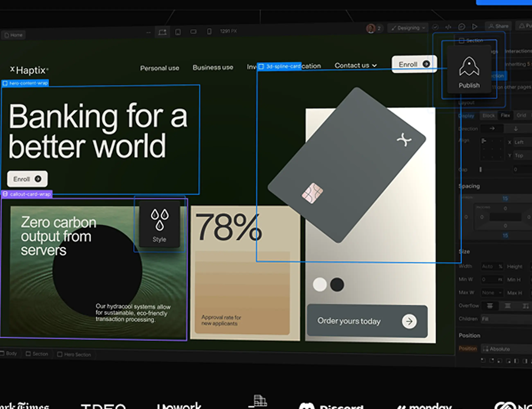Screen dimensions: 532x409
Task: Open the code export icon
Action: (448, 27)
